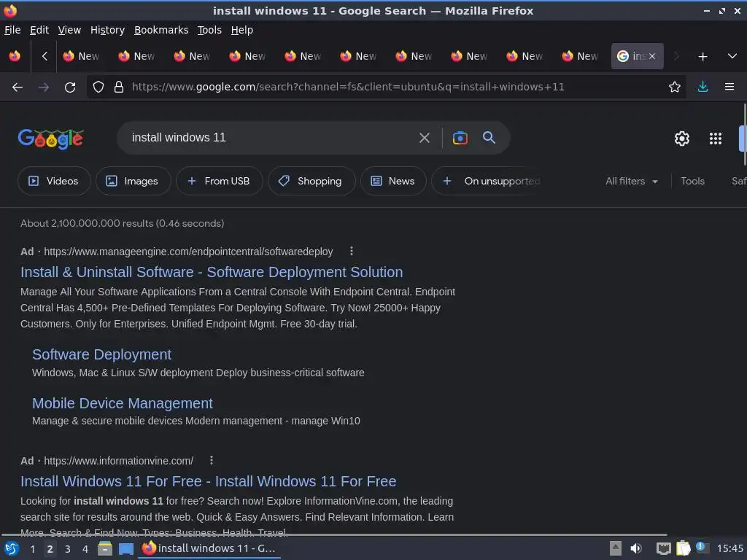Open the update notification tray icon
The height and width of the screenshot is (560, 747).
(702, 548)
